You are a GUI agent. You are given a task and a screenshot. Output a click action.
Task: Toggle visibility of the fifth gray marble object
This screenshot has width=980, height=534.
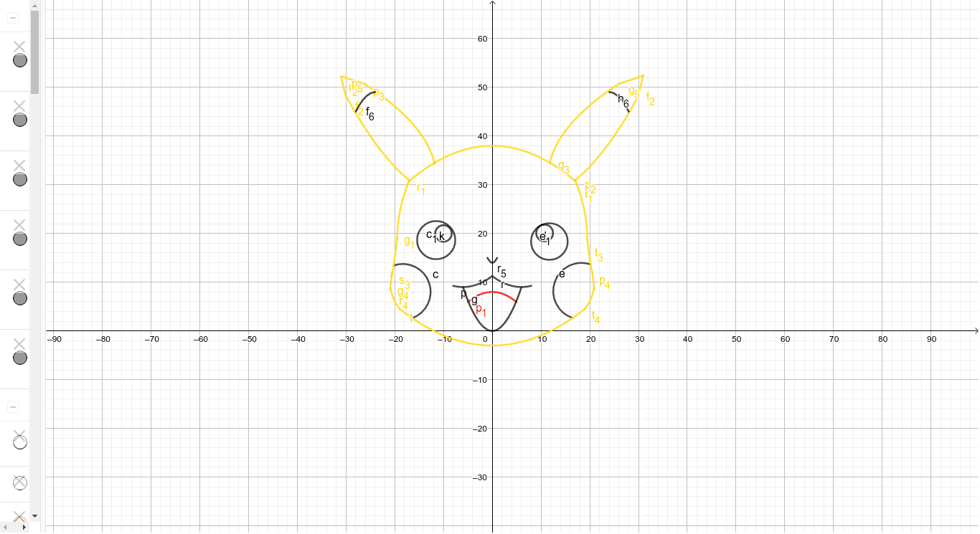tap(20, 298)
